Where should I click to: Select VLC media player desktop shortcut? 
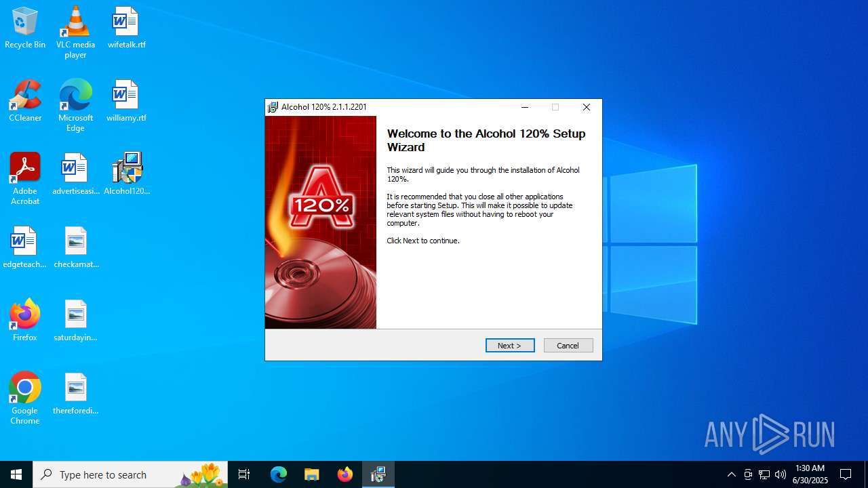75,33
